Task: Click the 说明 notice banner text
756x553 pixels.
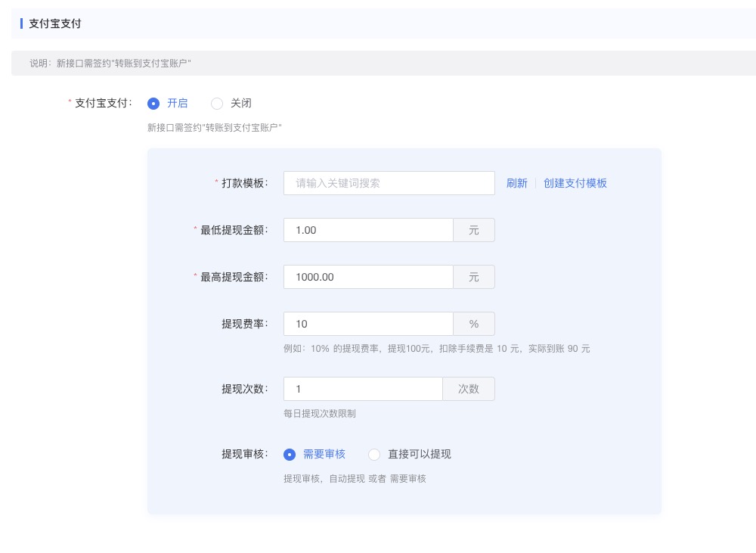Action: click(110, 64)
